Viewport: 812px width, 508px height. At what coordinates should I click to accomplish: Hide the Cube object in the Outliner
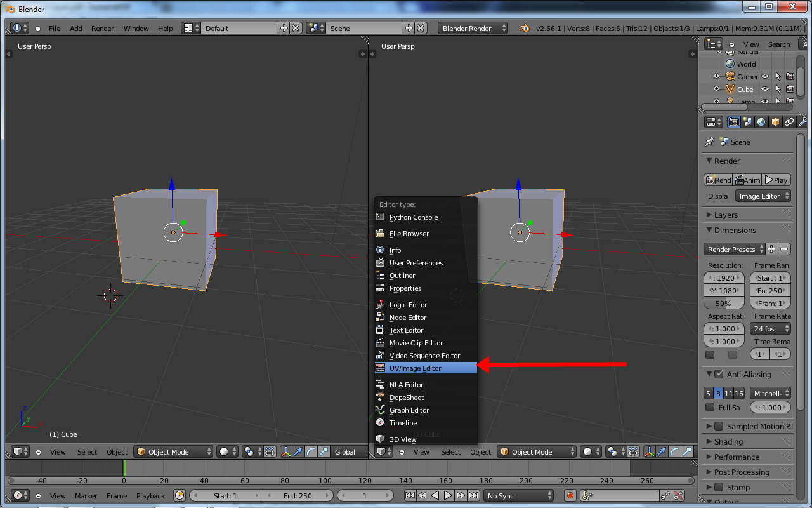tap(764, 89)
